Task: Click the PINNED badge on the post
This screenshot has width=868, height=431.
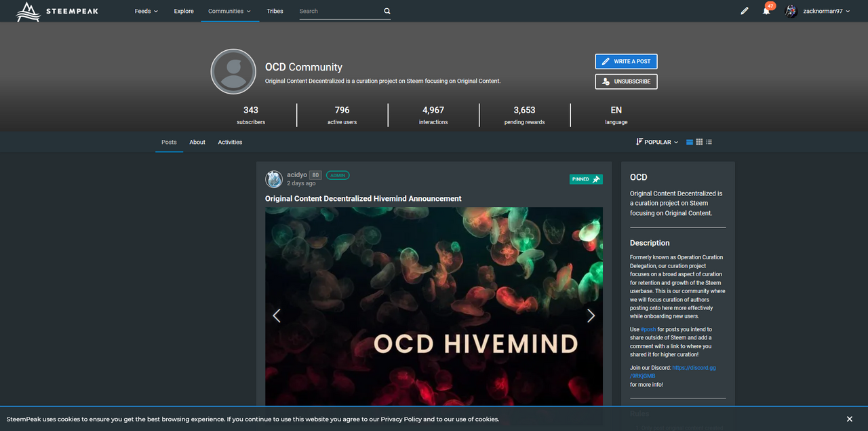Action: coord(586,179)
